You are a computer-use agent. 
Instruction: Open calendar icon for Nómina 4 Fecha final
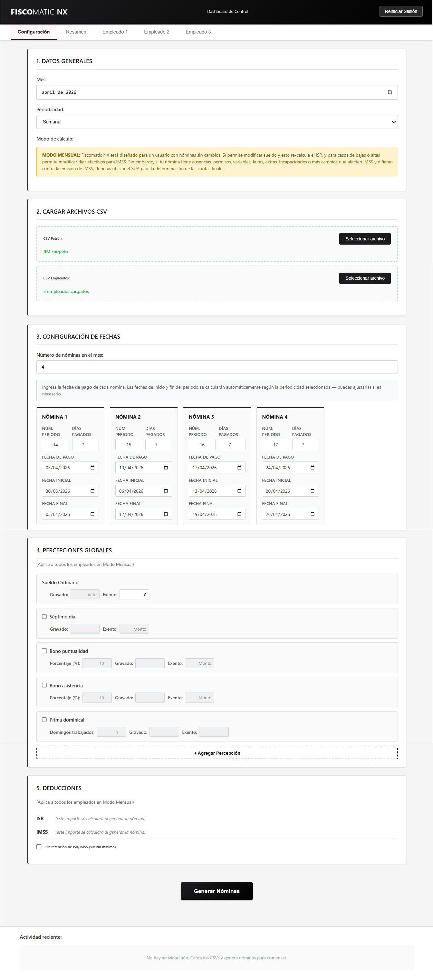click(x=313, y=514)
